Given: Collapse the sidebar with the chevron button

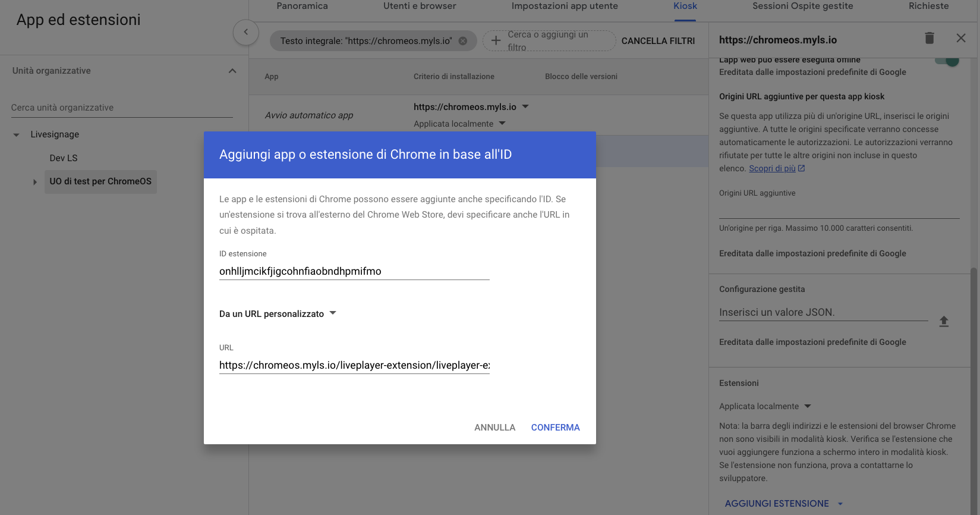Looking at the screenshot, I should click(x=246, y=32).
